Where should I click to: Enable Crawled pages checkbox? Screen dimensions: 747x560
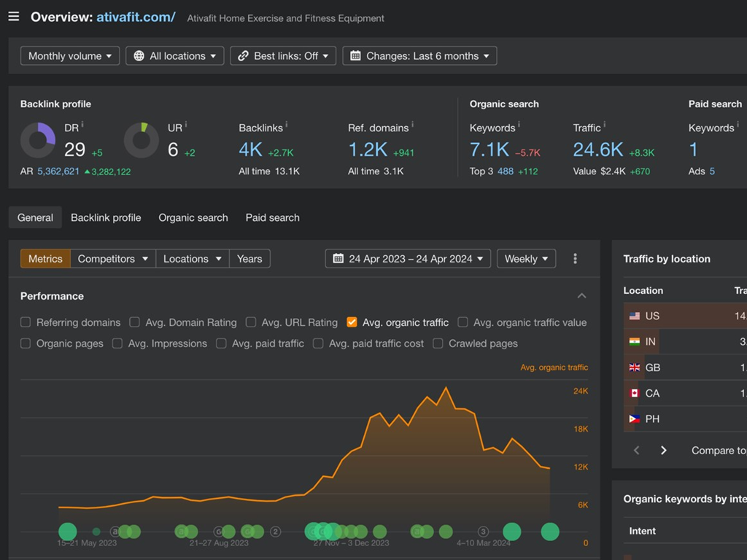pos(438,343)
